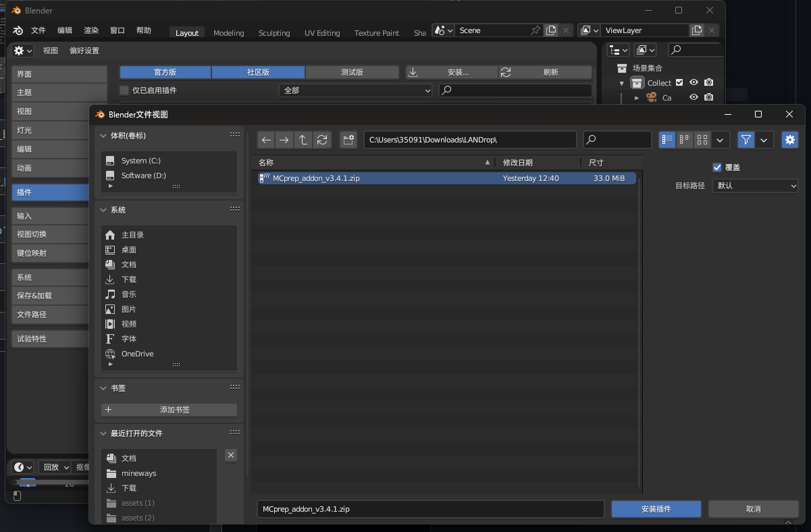
Task: Click 添加书签 button
Action: 169,410
